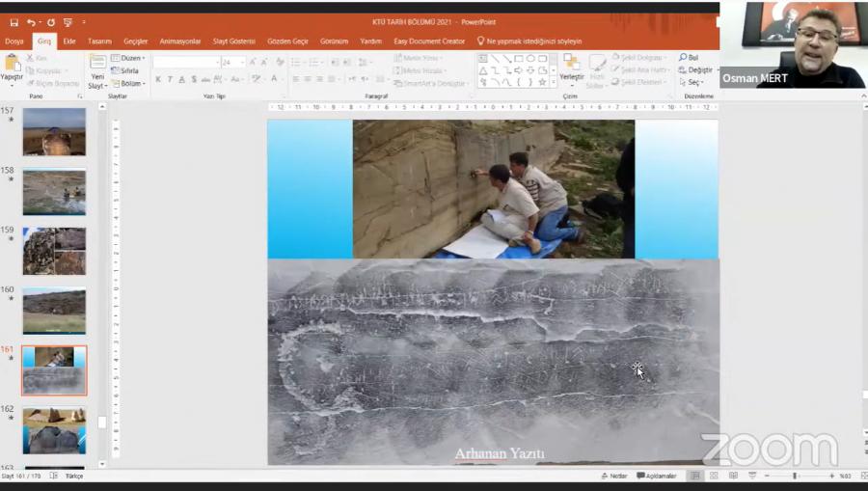
Task: Open the Gözden Geçir tab
Action: 287,41
